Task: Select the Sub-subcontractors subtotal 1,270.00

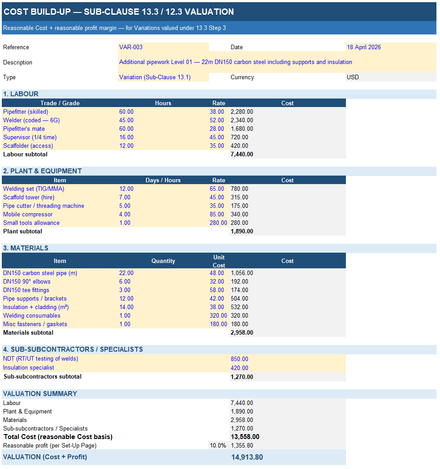Action: click(x=242, y=377)
